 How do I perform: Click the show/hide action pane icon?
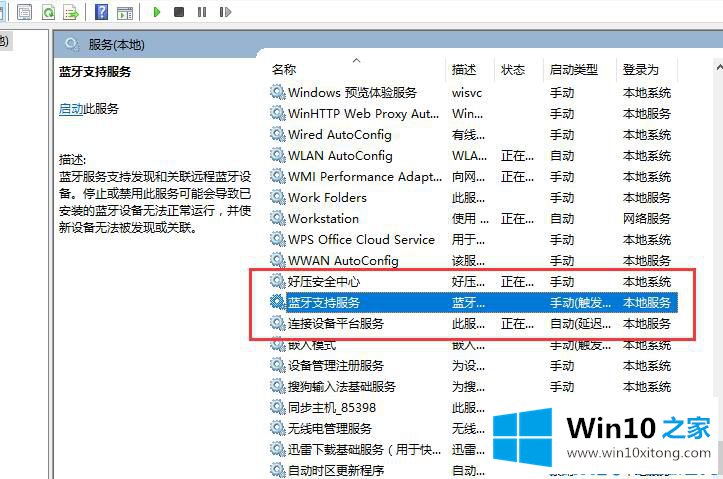(x=125, y=12)
